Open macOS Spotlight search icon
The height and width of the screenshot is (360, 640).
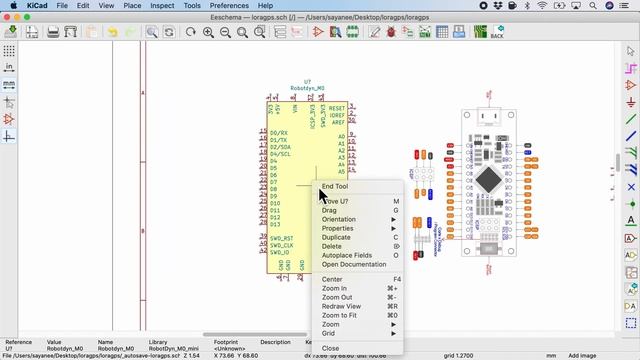click(593, 6)
